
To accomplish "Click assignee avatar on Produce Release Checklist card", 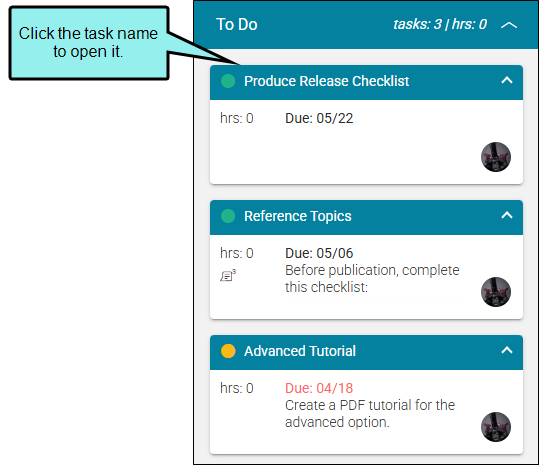I will tap(496, 157).
